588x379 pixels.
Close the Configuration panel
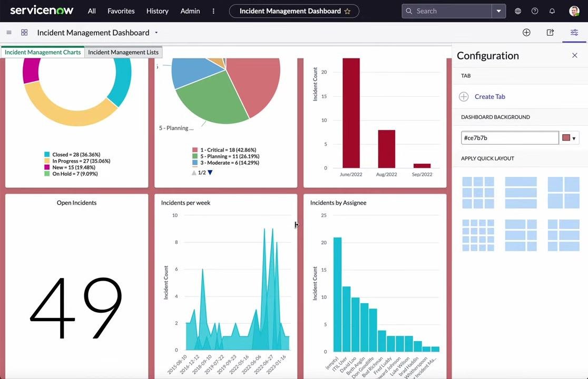[574, 55]
